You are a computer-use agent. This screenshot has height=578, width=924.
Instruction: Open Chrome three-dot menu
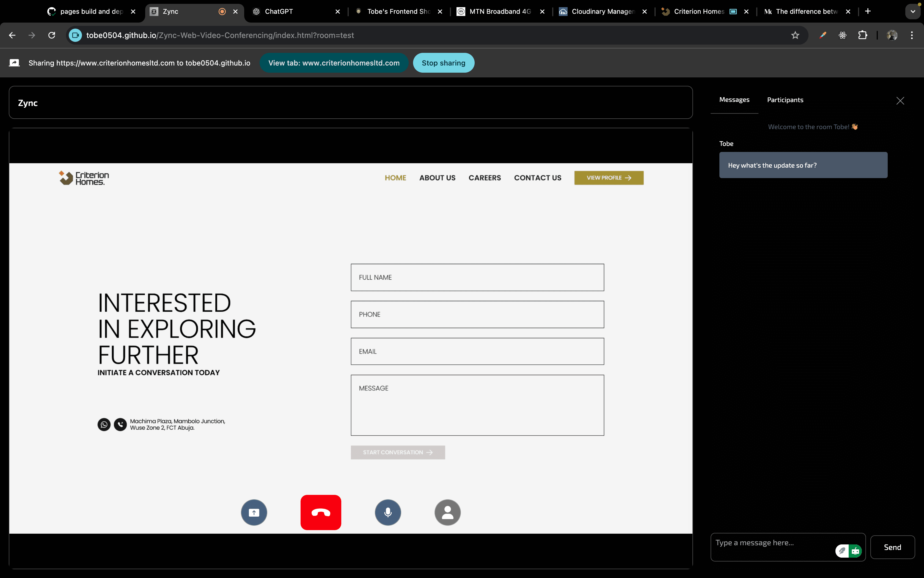click(912, 35)
